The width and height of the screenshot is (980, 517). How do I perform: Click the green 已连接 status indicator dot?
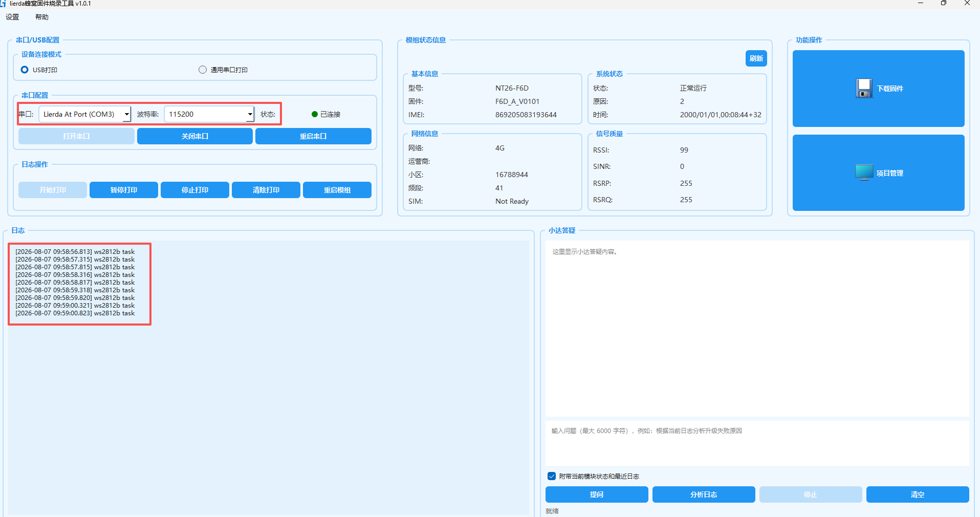315,114
